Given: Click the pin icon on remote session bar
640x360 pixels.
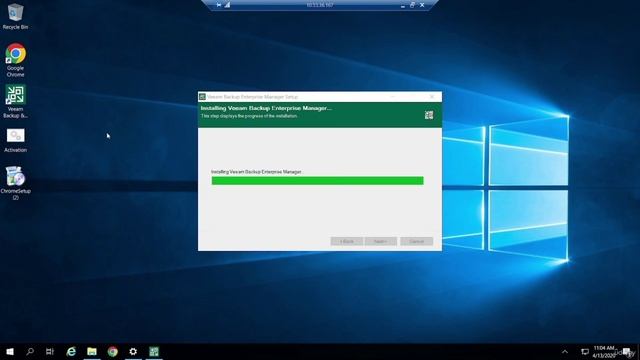Looking at the screenshot, I should pyautogui.click(x=219, y=5).
